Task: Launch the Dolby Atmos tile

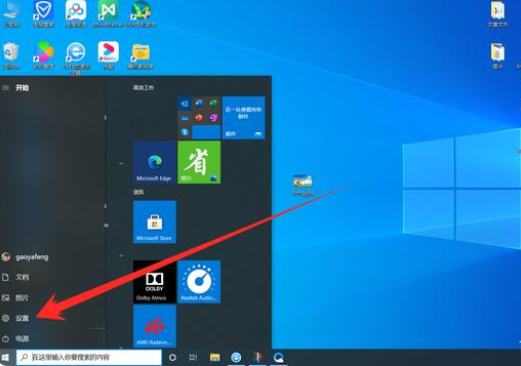Action: click(x=155, y=282)
